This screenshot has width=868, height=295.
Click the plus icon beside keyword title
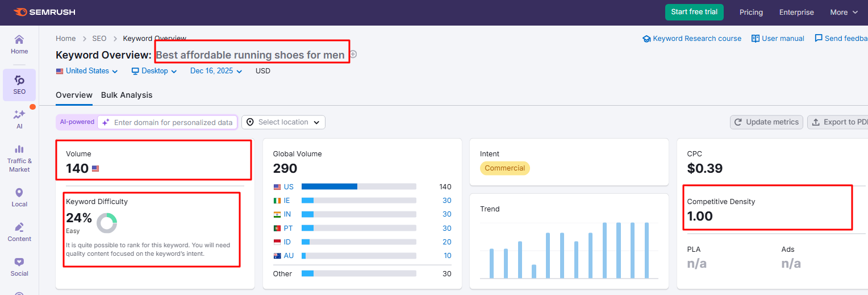(353, 55)
